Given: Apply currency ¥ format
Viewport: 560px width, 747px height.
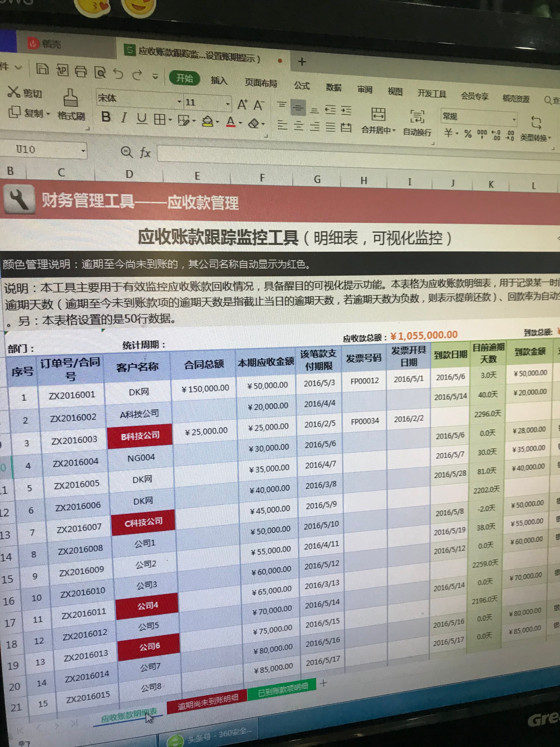Looking at the screenshot, I should tap(448, 132).
